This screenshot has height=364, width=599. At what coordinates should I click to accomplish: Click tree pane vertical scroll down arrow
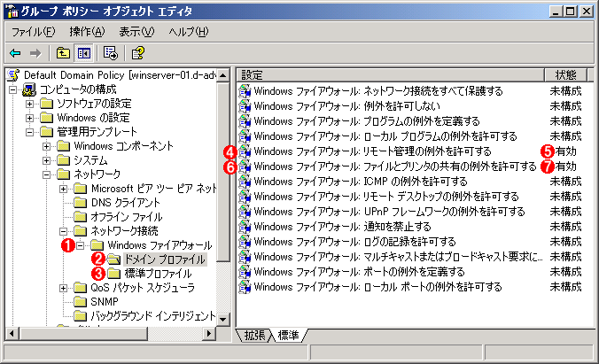(x=223, y=320)
